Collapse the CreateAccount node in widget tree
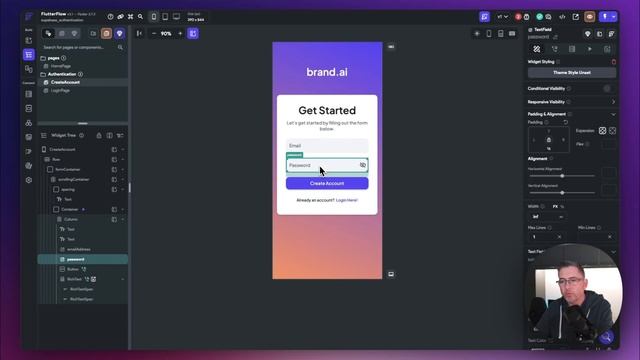 tap(123, 149)
